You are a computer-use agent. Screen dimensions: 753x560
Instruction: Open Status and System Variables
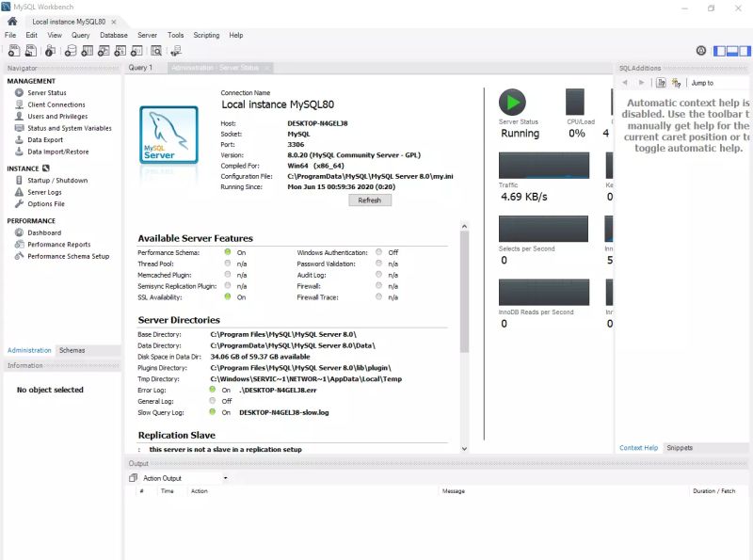[x=69, y=128]
